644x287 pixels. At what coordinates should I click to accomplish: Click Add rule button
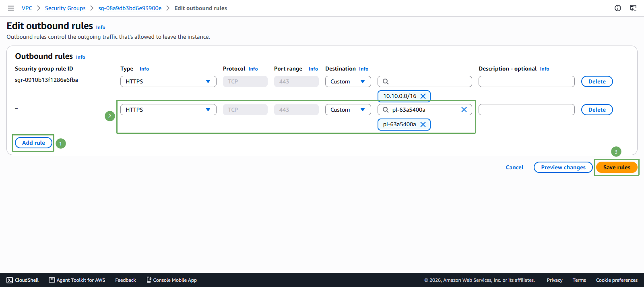click(33, 143)
